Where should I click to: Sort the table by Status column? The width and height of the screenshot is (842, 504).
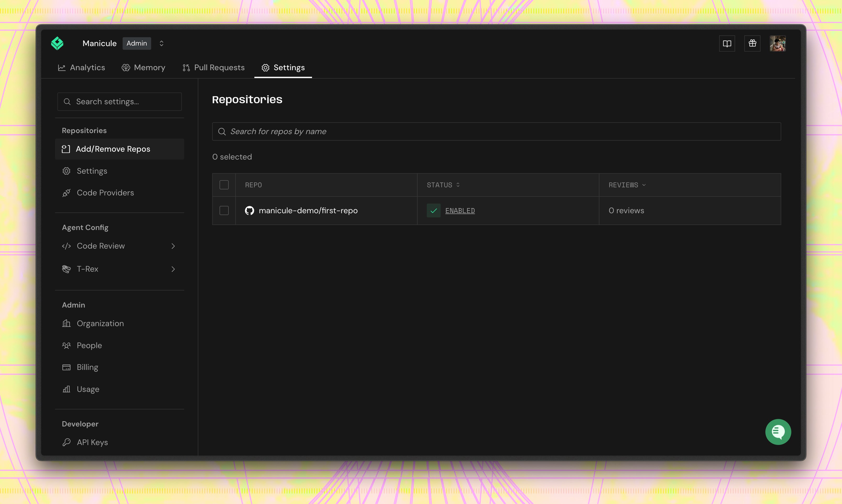[x=443, y=185]
